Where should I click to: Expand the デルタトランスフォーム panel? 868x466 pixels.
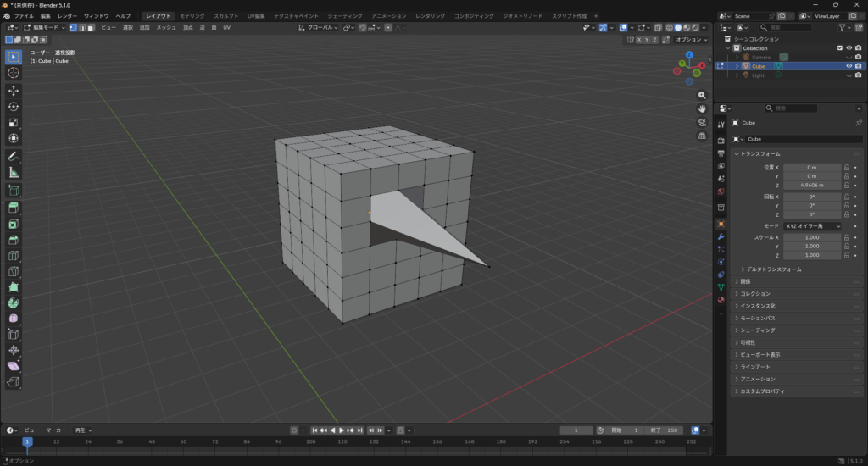pyautogui.click(x=773, y=269)
